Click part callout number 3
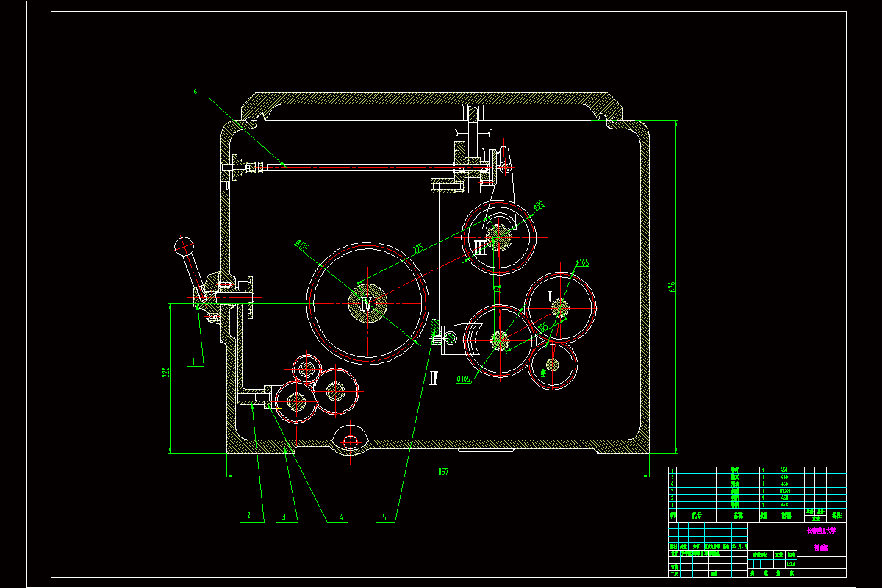Screen dimensions: 882x588 point(284,517)
